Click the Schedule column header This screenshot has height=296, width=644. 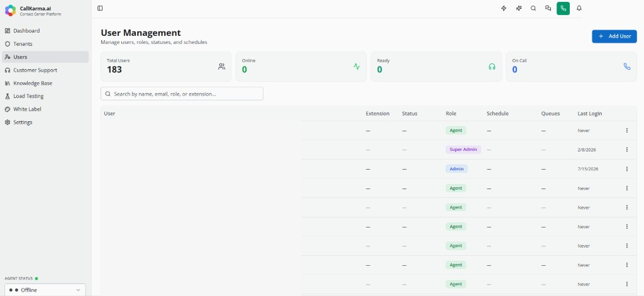498,113
